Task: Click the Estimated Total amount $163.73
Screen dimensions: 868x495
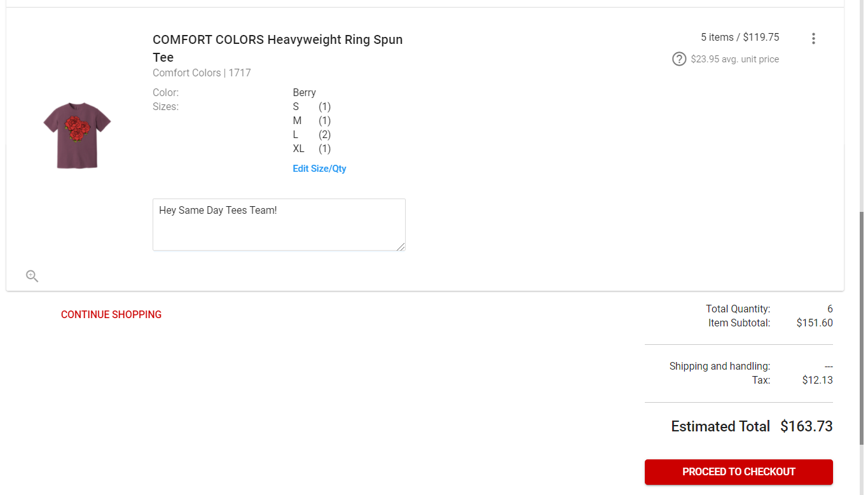Action: 806,426
